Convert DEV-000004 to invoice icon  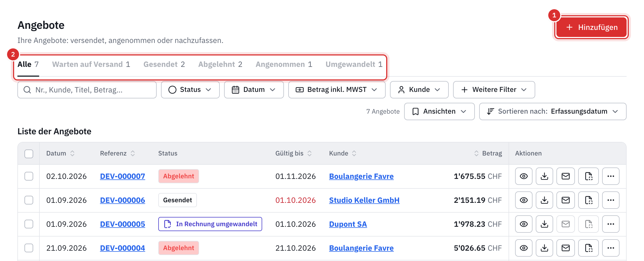(588, 248)
